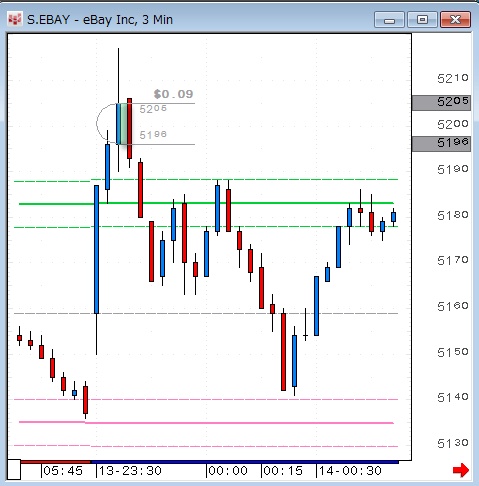Viewport: 479px width, 486px height.
Task: Close the S.EBAY chart window
Action: (x=455, y=20)
